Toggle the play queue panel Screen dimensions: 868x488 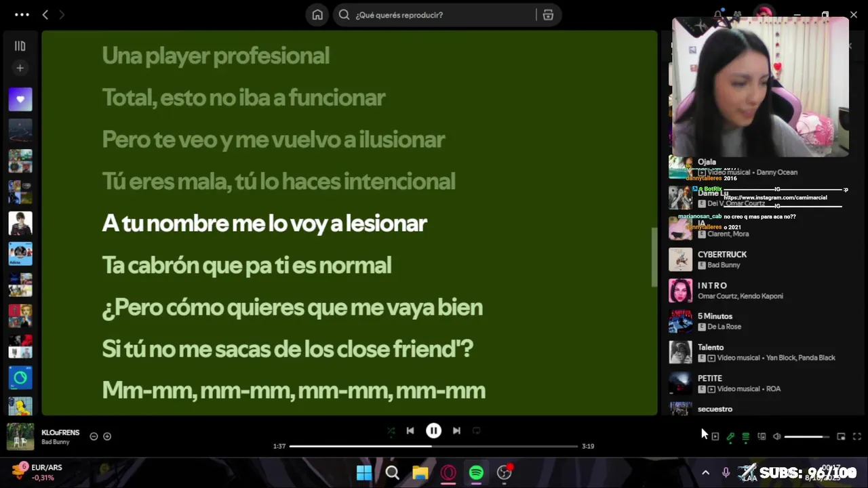point(746,436)
